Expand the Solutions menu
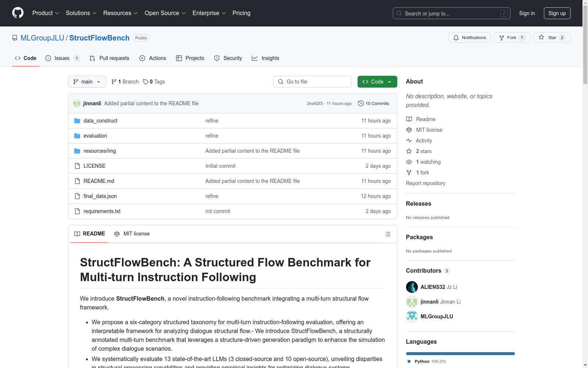 [x=81, y=13]
